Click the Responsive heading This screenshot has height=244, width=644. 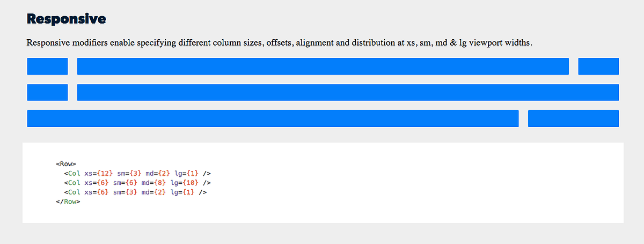click(x=67, y=19)
